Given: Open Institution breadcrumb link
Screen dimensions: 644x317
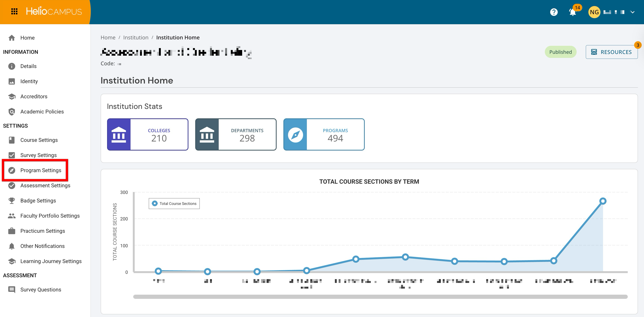Looking at the screenshot, I should coord(135,37).
